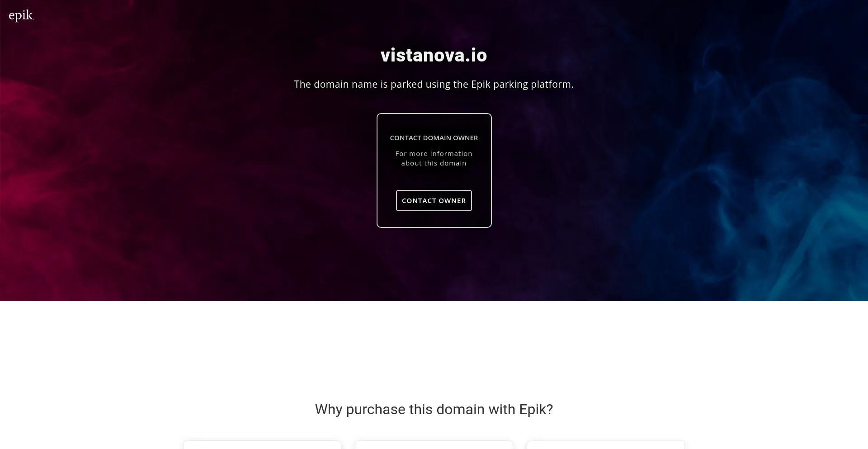Open the middle feature card at bottom

point(434,445)
